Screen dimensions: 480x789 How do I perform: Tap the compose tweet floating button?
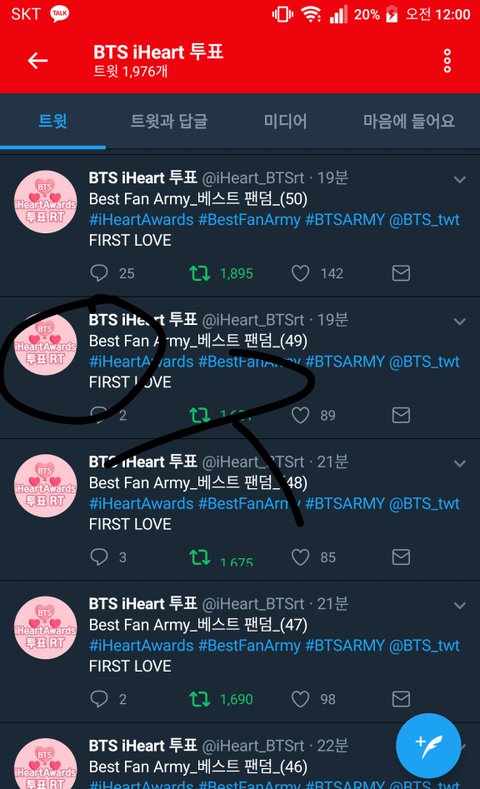click(x=428, y=746)
